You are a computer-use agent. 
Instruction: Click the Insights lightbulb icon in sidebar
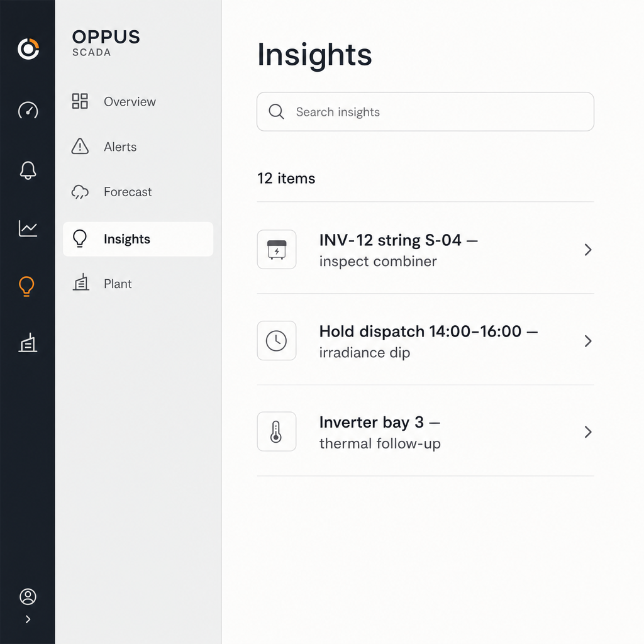(80, 238)
